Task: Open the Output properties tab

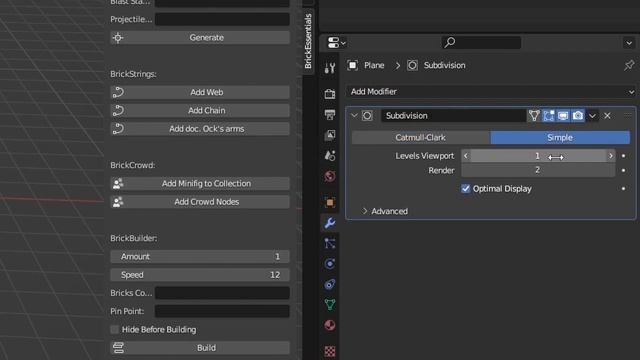Action: click(330, 115)
